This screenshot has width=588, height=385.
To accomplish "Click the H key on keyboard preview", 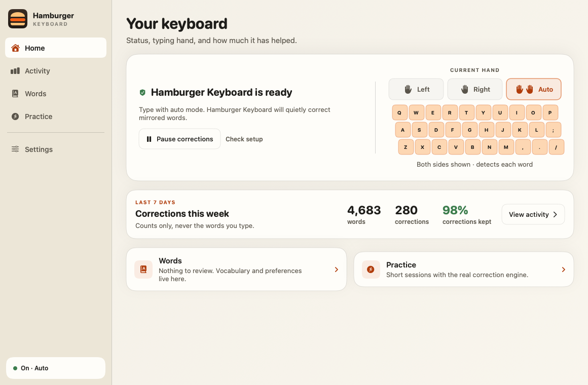I will (x=487, y=130).
